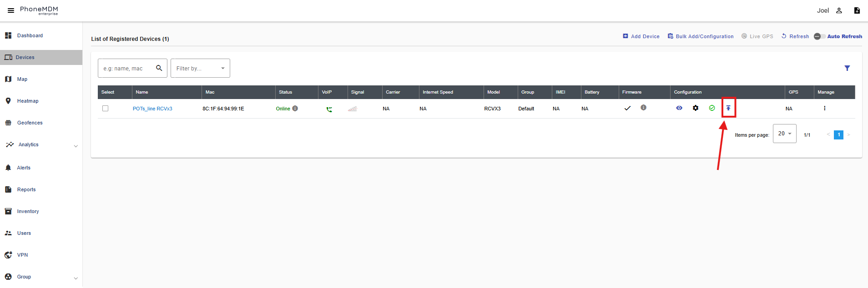The width and height of the screenshot is (868, 288).
Task: Open the items per page dropdown
Action: 784,134
